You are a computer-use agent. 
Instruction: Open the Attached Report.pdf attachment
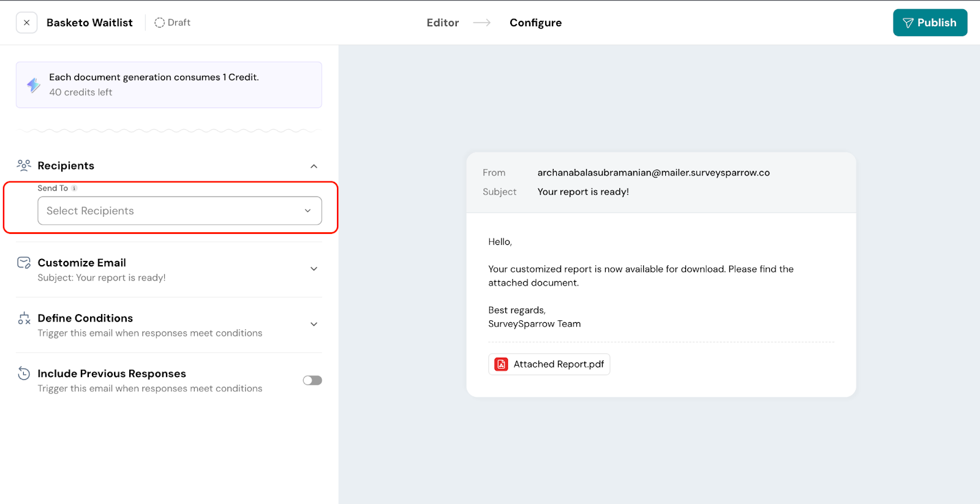(558, 364)
